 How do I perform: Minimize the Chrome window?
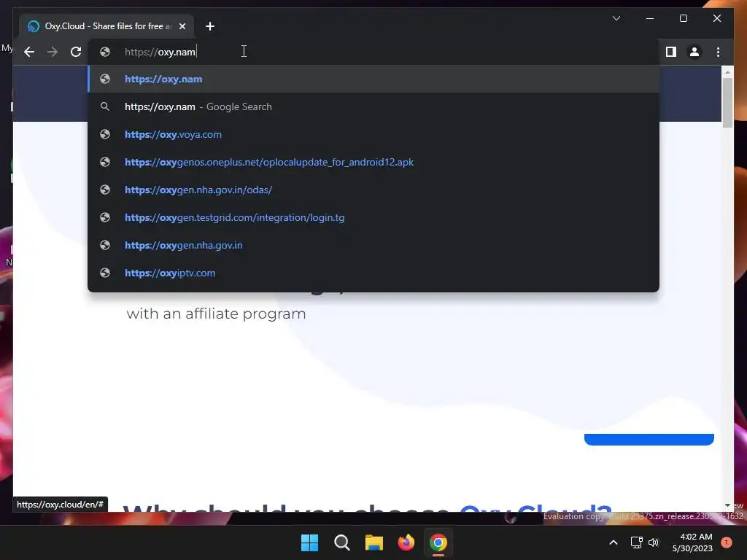pyautogui.click(x=650, y=18)
